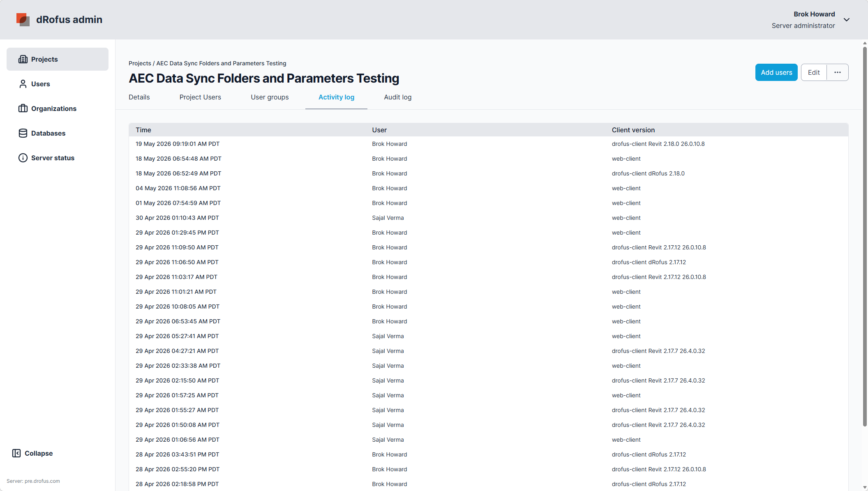Select the 29 Apr 2026 01:50:08 AM entry
Viewport: 868px width, 491px height.
[x=488, y=425]
